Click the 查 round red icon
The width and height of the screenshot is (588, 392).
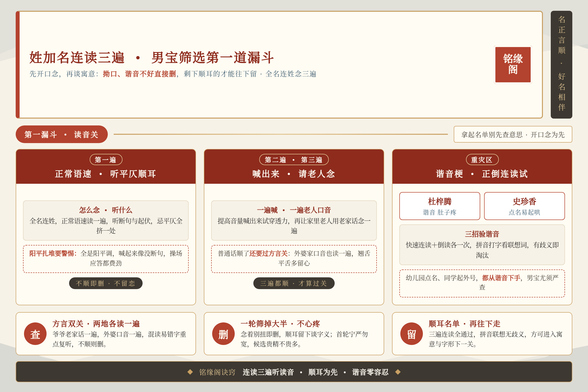[x=35, y=333]
